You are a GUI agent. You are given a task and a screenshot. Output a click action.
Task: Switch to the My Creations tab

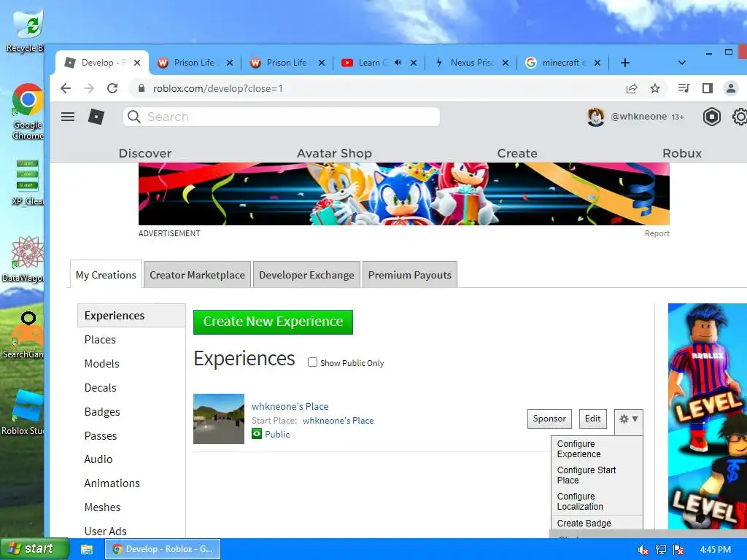[106, 275]
